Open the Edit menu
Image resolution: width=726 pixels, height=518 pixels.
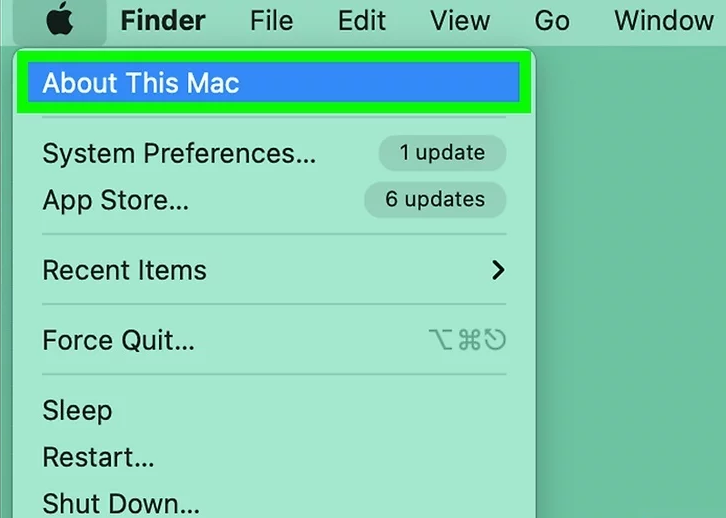362,21
